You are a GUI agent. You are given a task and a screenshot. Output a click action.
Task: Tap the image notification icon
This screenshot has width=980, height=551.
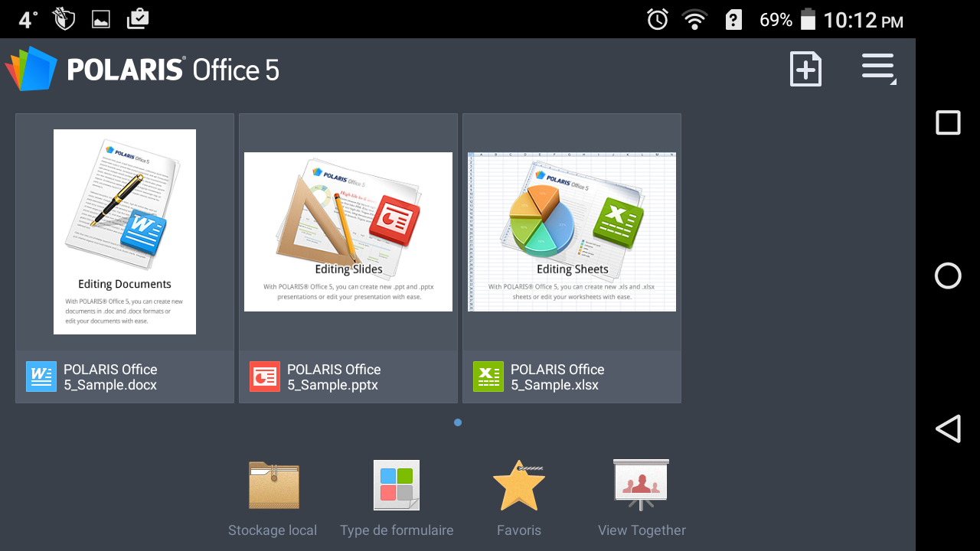point(101,20)
